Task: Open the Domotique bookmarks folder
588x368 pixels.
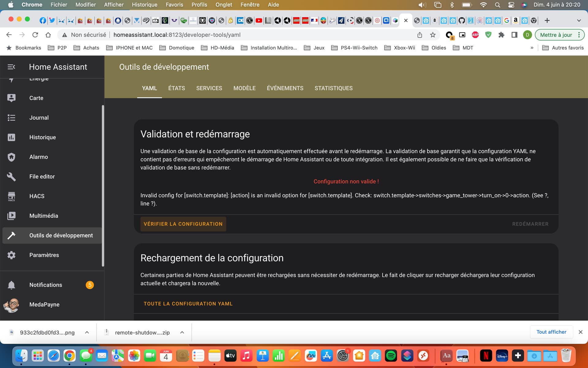Action: (x=177, y=48)
